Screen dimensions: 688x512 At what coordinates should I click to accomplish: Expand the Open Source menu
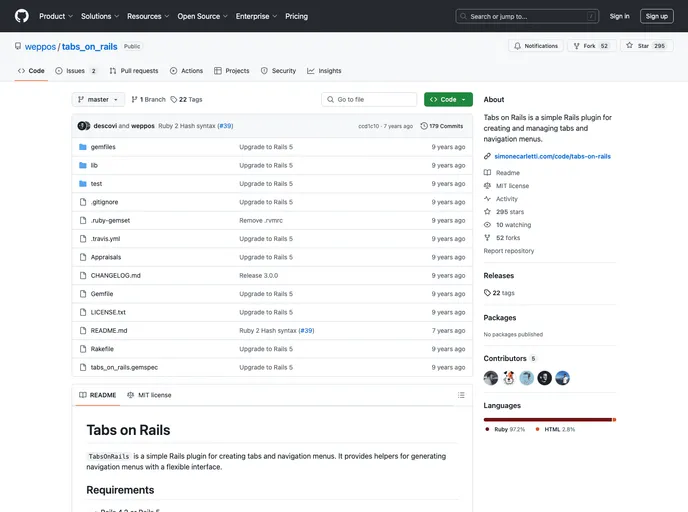(x=202, y=16)
